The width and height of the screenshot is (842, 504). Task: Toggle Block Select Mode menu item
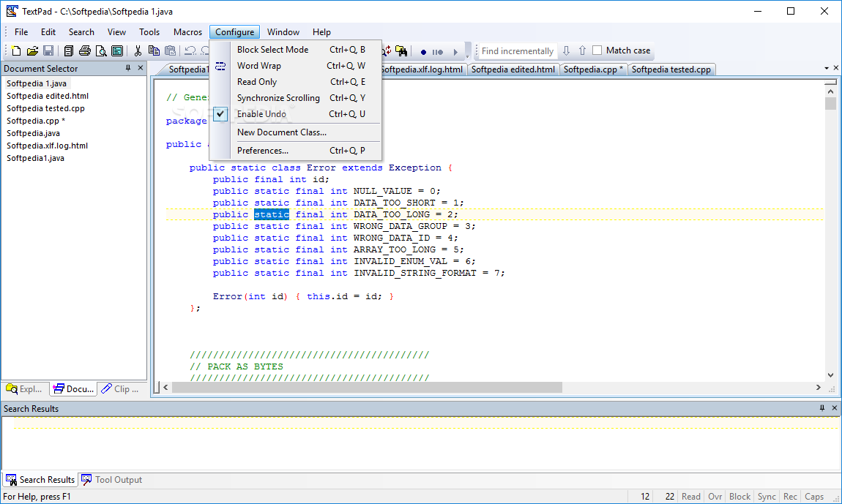pos(295,50)
